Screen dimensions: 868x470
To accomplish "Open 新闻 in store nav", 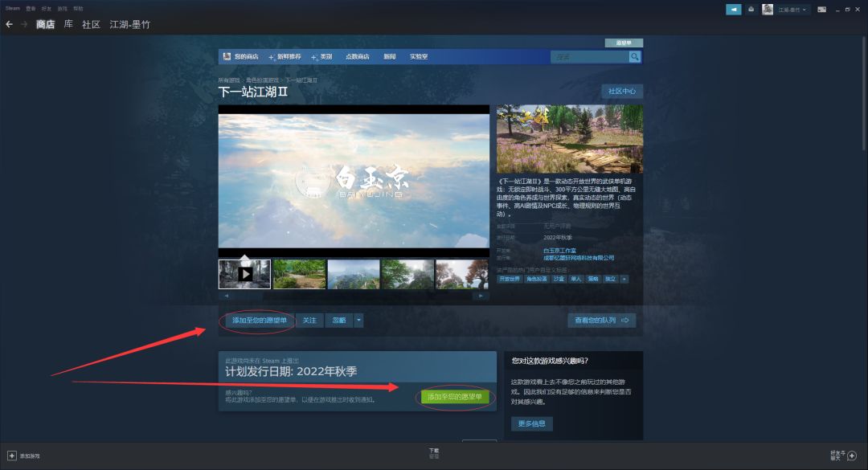I will click(x=390, y=56).
